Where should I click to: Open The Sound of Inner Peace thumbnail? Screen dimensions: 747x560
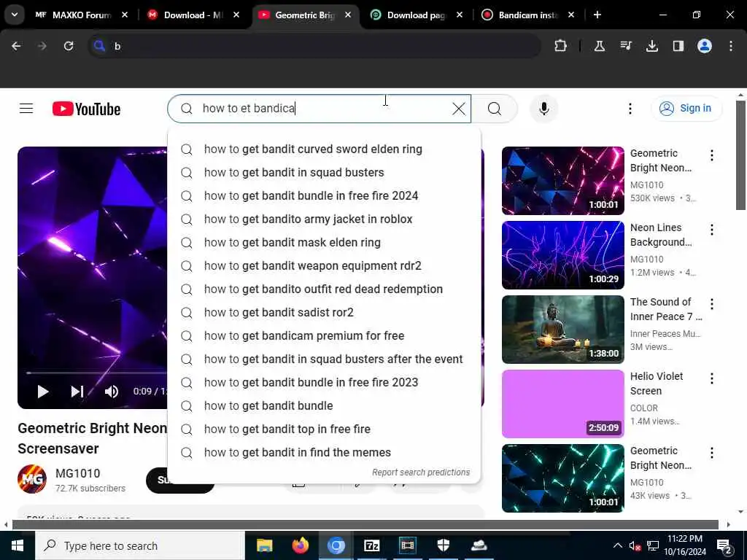pos(562,330)
